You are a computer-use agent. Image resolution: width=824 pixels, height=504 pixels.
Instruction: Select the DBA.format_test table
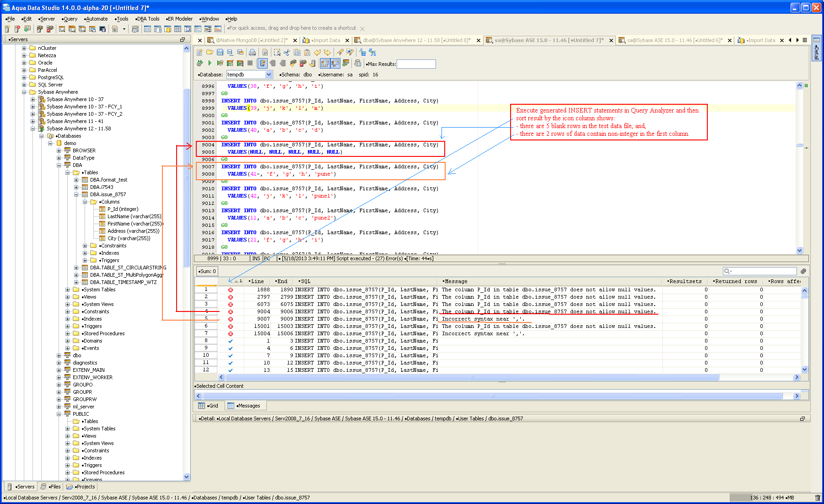click(108, 180)
